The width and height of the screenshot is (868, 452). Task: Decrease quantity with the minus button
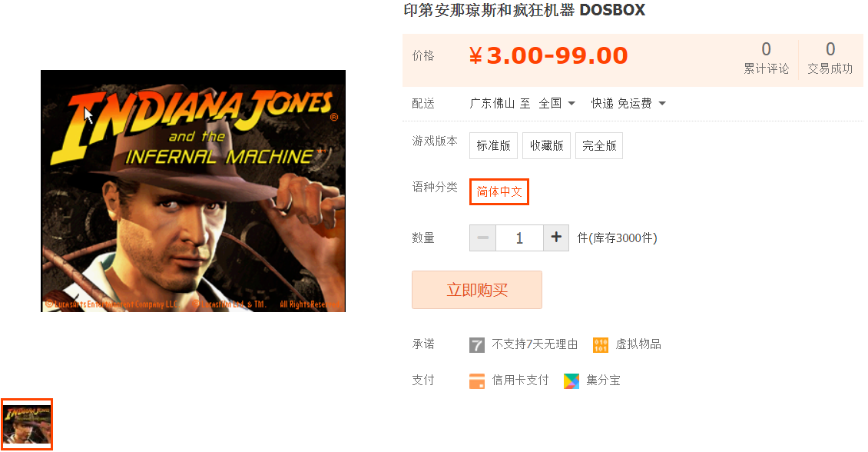(482, 238)
